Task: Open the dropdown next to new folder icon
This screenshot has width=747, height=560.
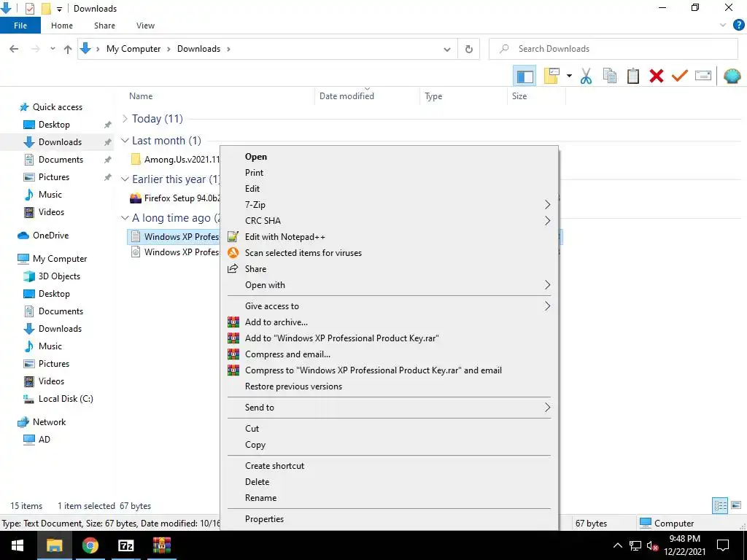Action: [x=569, y=76]
